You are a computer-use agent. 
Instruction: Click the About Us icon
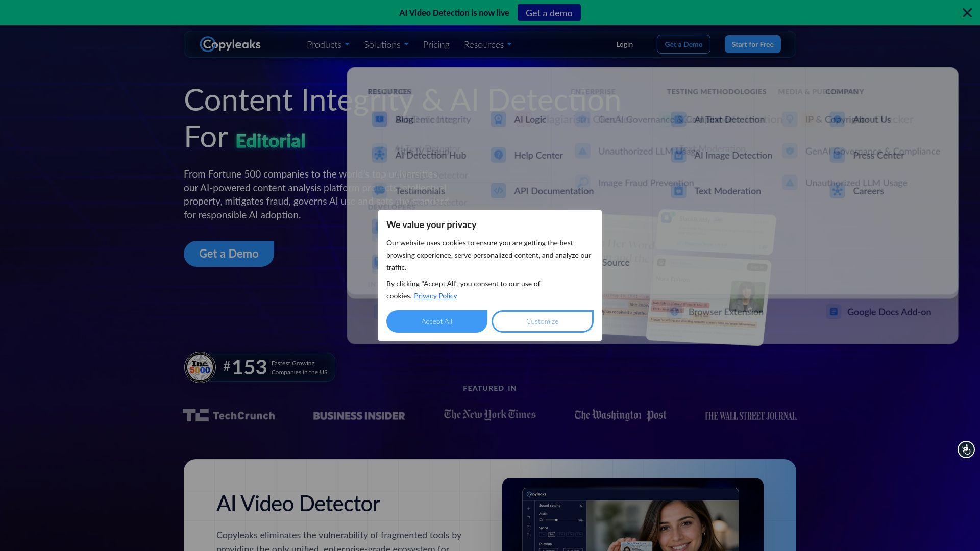pyautogui.click(x=837, y=119)
